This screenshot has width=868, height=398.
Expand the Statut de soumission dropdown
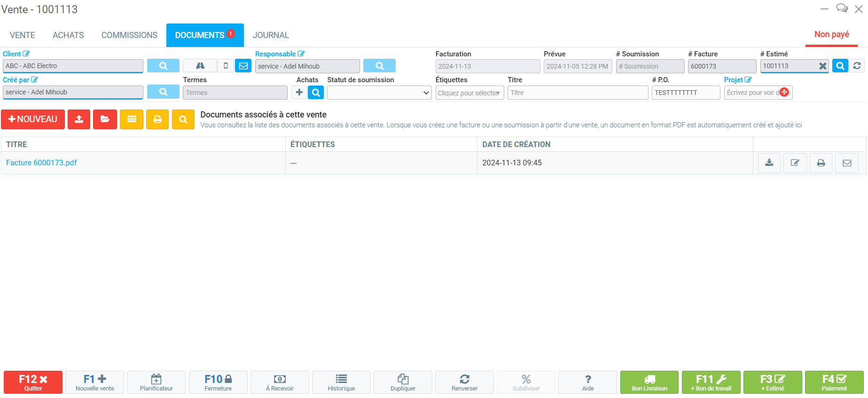(379, 93)
